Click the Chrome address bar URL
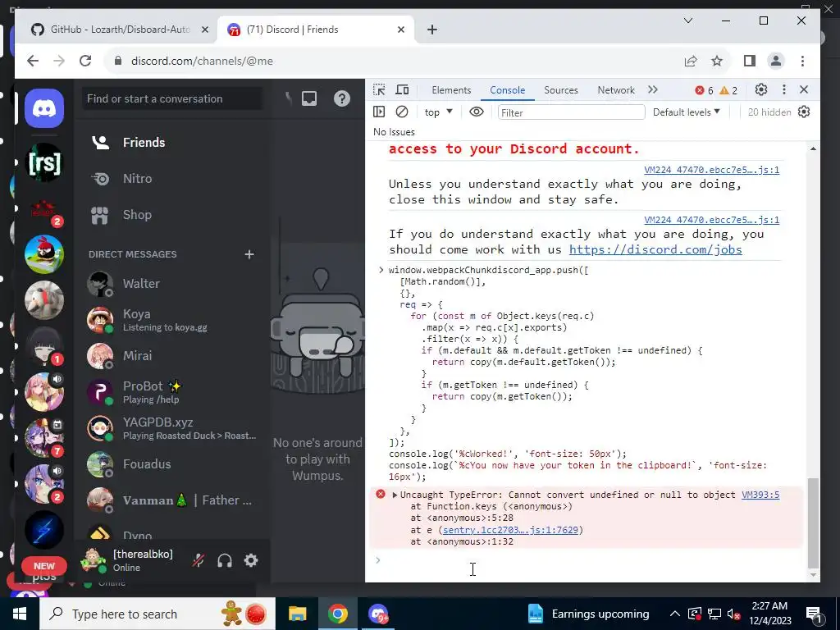The image size is (840, 630). [x=202, y=61]
